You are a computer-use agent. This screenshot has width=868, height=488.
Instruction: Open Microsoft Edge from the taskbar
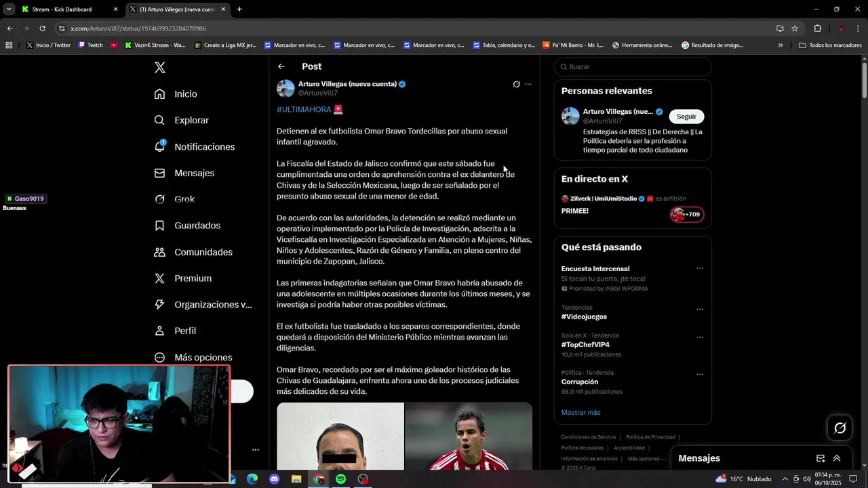coord(252,479)
